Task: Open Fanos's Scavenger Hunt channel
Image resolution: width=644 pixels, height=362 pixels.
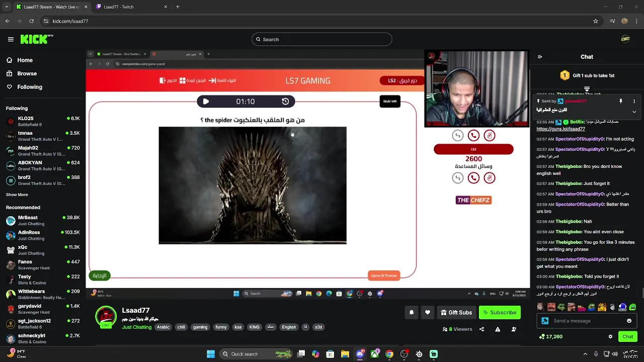Action: click(x=43, y=265)
